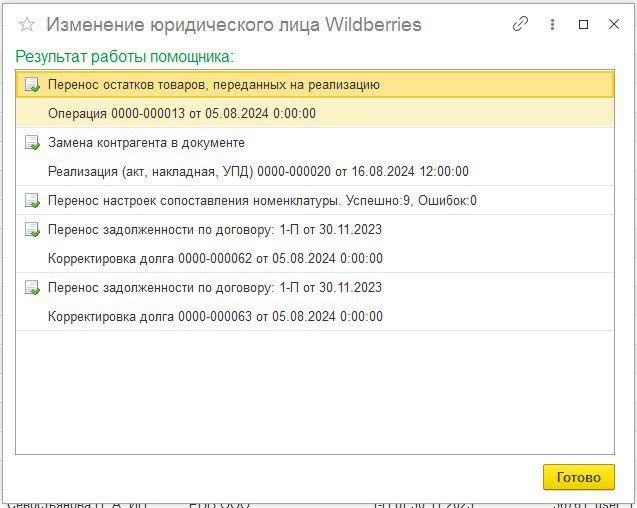
Task: Click the dialog title Изменение юридического лица Wildberries
Action: pyautogui.click(x=234, y=25)
